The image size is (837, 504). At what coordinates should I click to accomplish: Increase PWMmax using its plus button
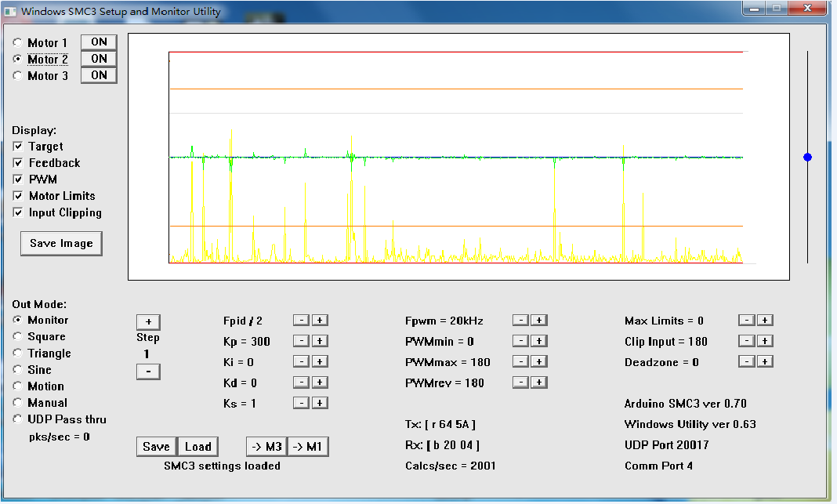[x=539, y=362]
